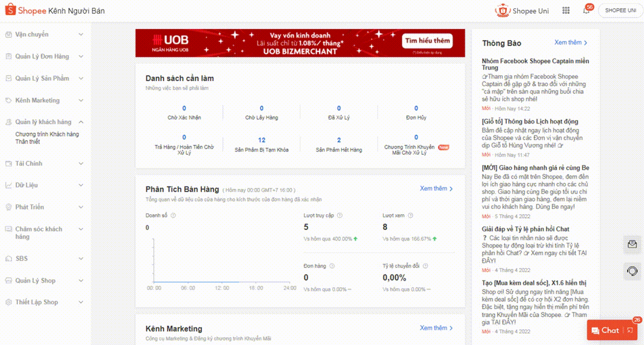Image resolution: width=644 pixels, height=345 pixels.
Task: Open the headset support icon
Action: pyautogui.click(x=632, y=271)
